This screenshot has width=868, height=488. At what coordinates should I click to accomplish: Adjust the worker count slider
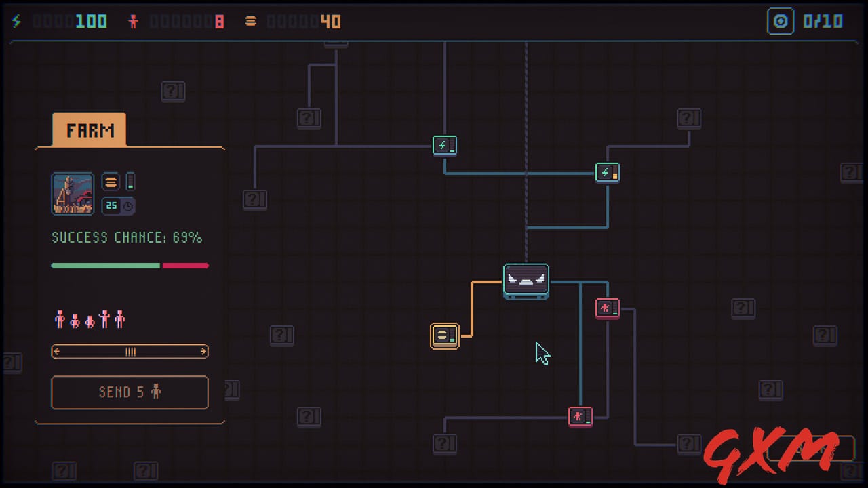pyautogui.click(x=130, y=351)
